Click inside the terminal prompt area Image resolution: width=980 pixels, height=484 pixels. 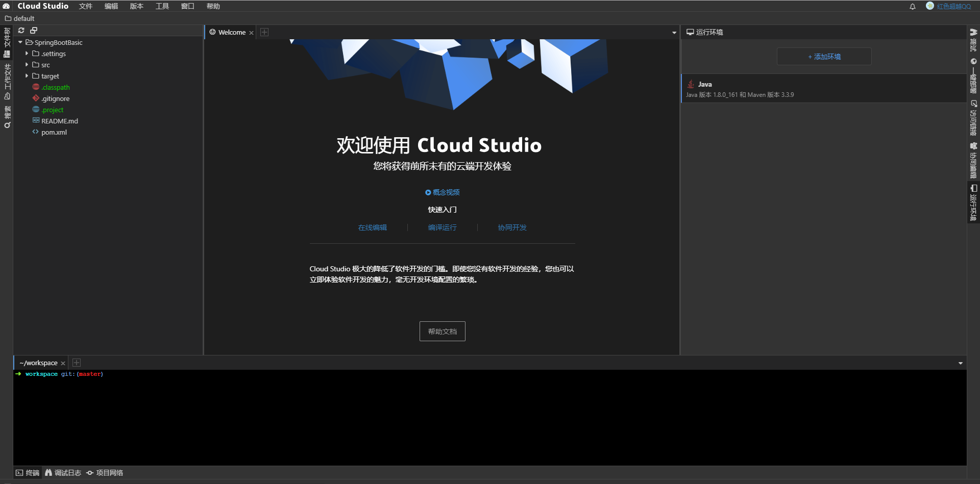[x=489, y=417]
